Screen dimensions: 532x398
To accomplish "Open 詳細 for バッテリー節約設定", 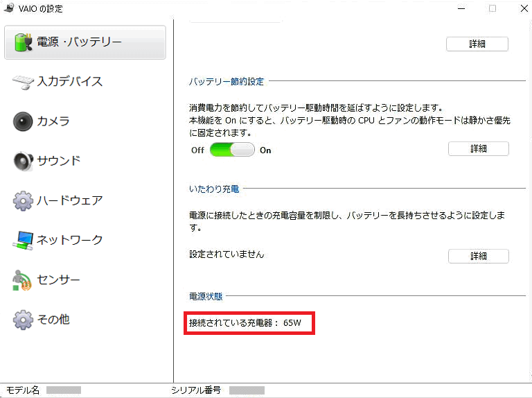I will 479,149.
